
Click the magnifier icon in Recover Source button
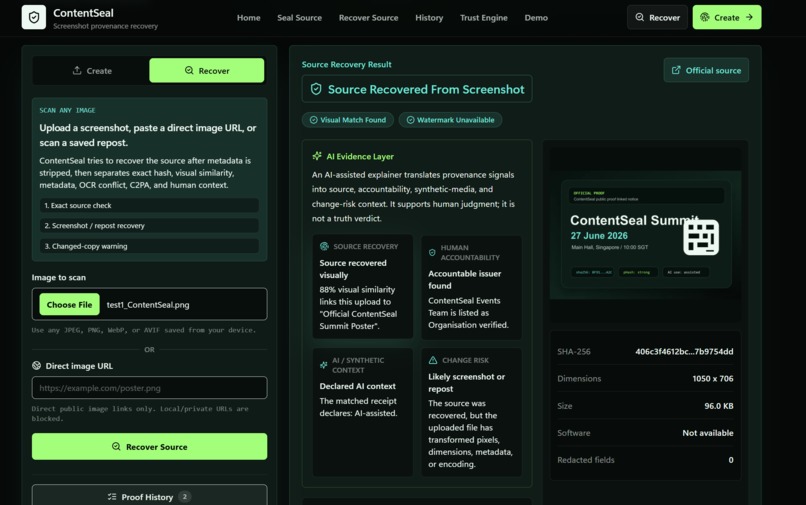tap(116, 446)
